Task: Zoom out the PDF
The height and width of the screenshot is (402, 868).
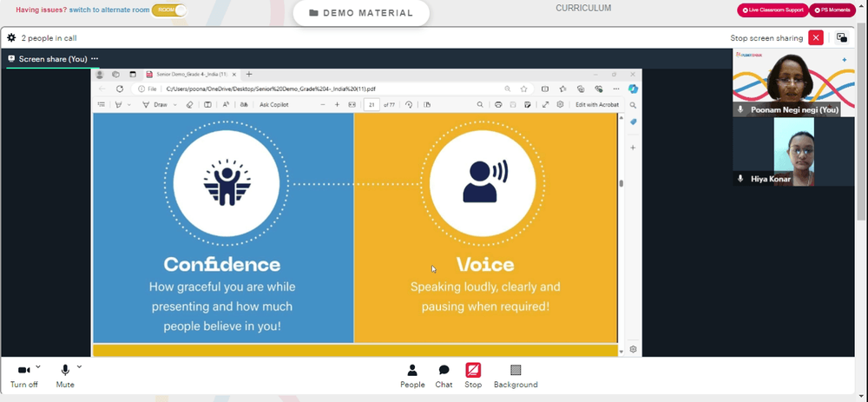Action: pos(323,104)
